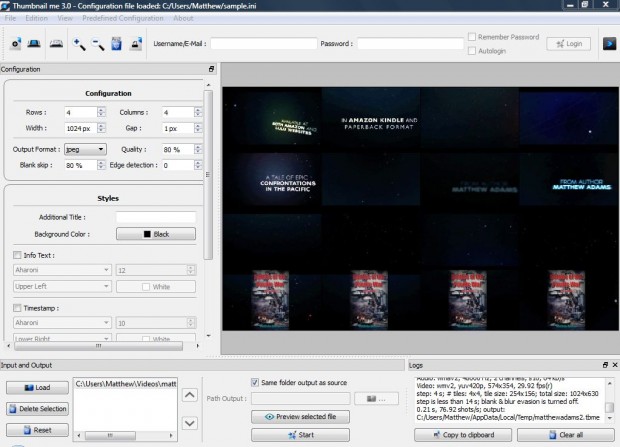
Task: Click the blue arrow icon beside the Login button
Action: click(609, 44)
